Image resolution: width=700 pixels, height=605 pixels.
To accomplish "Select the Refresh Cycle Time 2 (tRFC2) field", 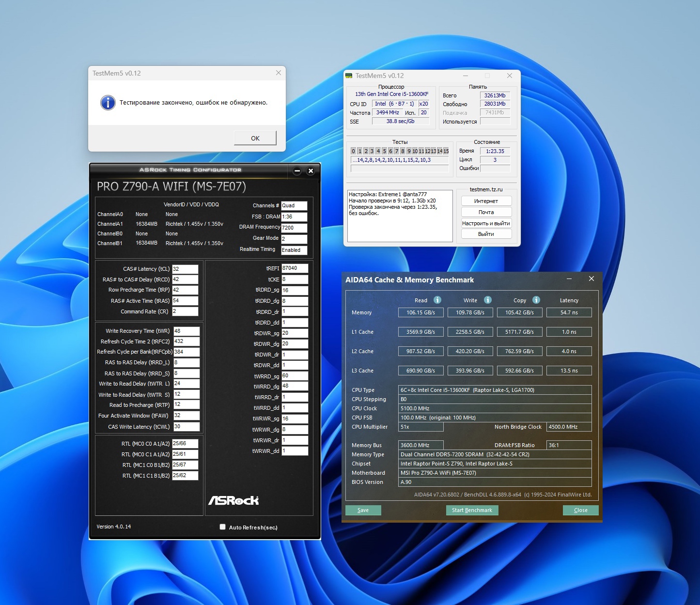I will click(187, 341).
